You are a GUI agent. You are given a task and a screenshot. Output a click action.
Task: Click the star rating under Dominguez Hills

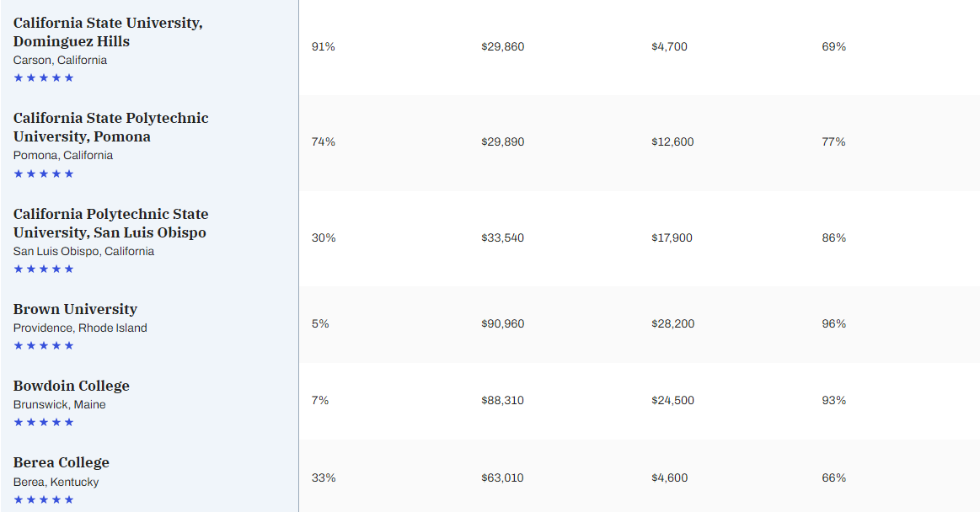pyautogui.click(x=44, y=78)
